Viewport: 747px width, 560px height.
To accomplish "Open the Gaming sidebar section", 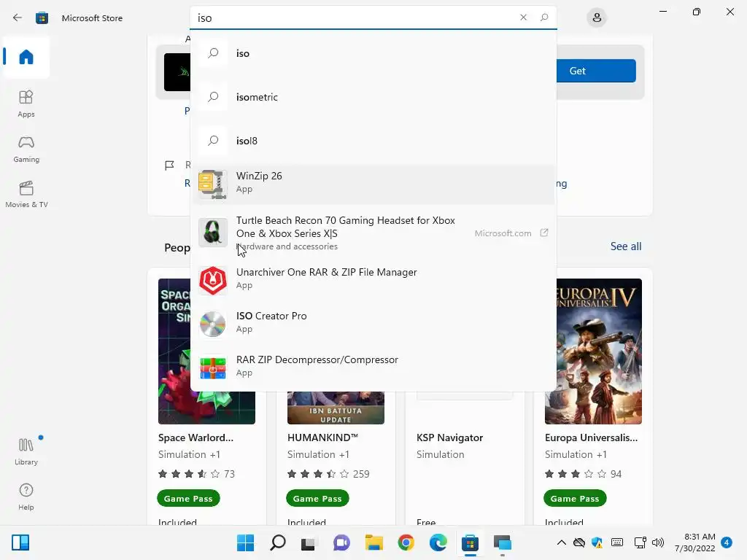I will 26,149.
